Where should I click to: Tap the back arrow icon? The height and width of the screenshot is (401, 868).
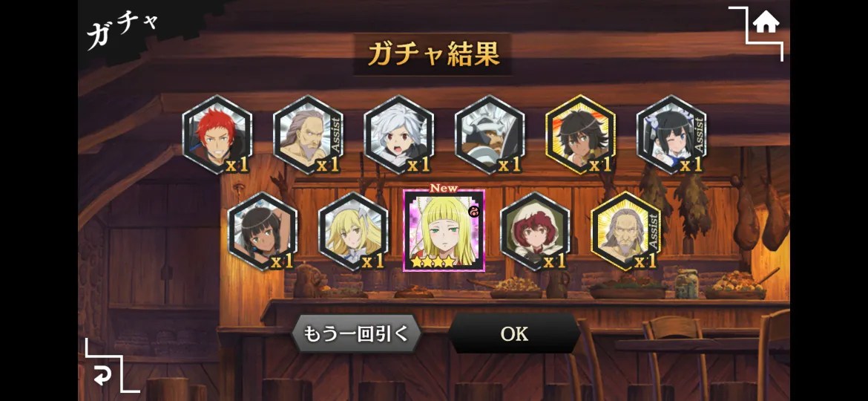[x=102, y=376]
